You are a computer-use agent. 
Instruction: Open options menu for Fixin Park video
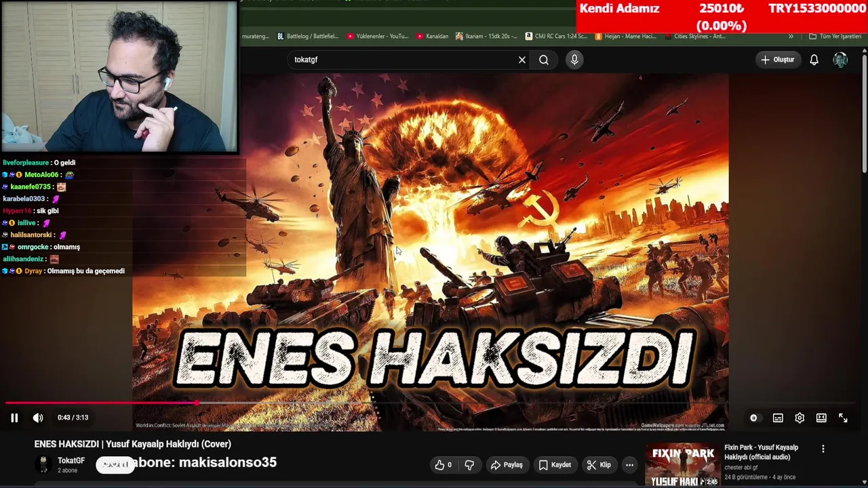click(x=823, y=449)
